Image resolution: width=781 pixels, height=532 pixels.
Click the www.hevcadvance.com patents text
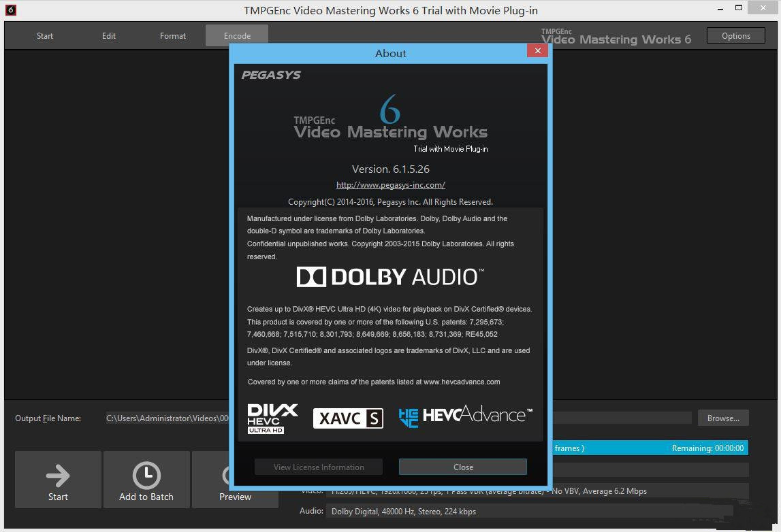(374, 382)
